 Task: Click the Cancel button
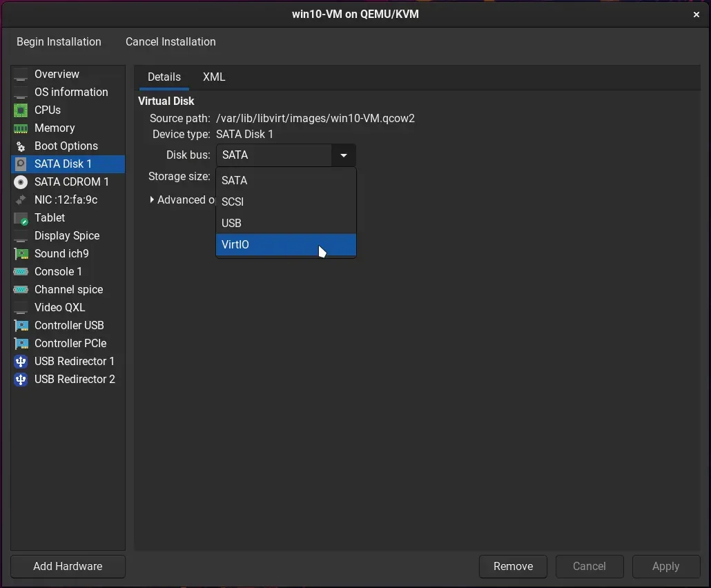(589, 566)
